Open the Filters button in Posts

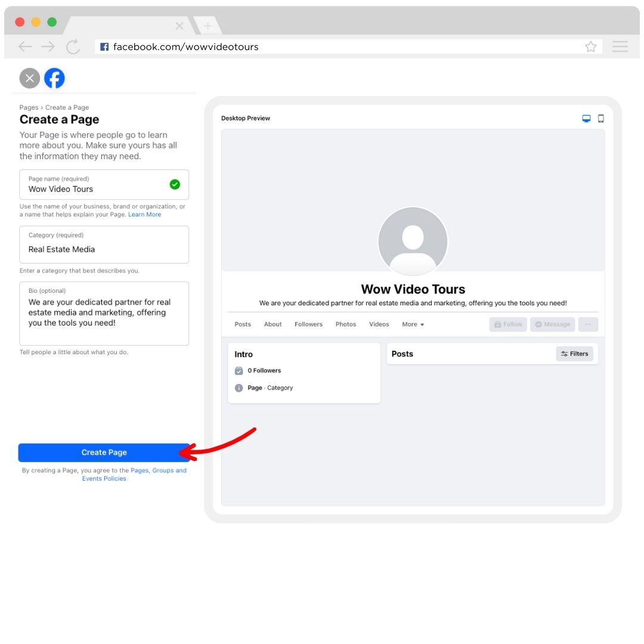point(575,354)
